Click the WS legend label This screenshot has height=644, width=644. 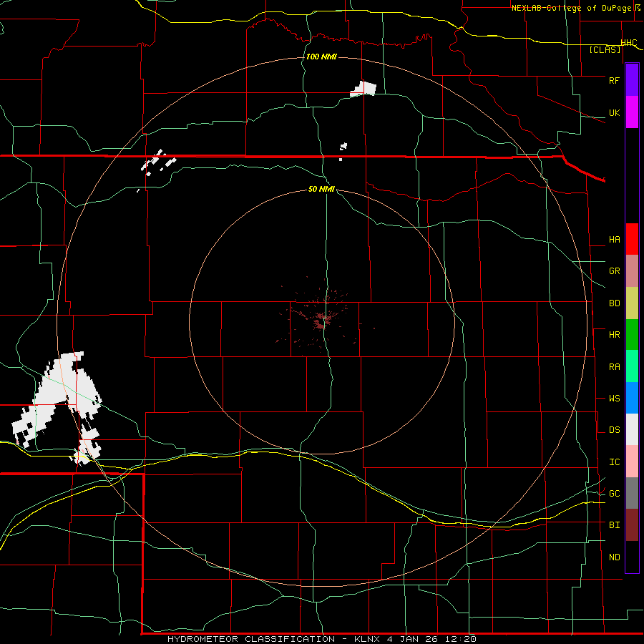(x=614, y=399)
